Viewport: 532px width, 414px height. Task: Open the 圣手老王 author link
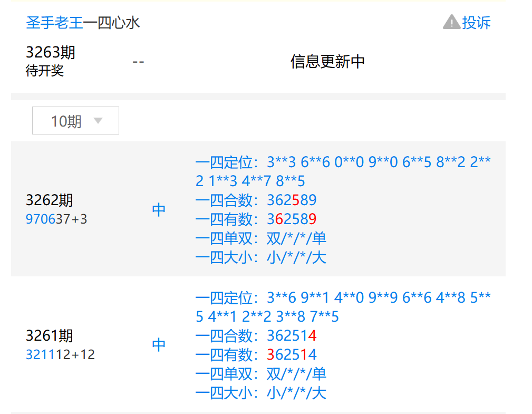pyautogui.click(x=54, y=23)
